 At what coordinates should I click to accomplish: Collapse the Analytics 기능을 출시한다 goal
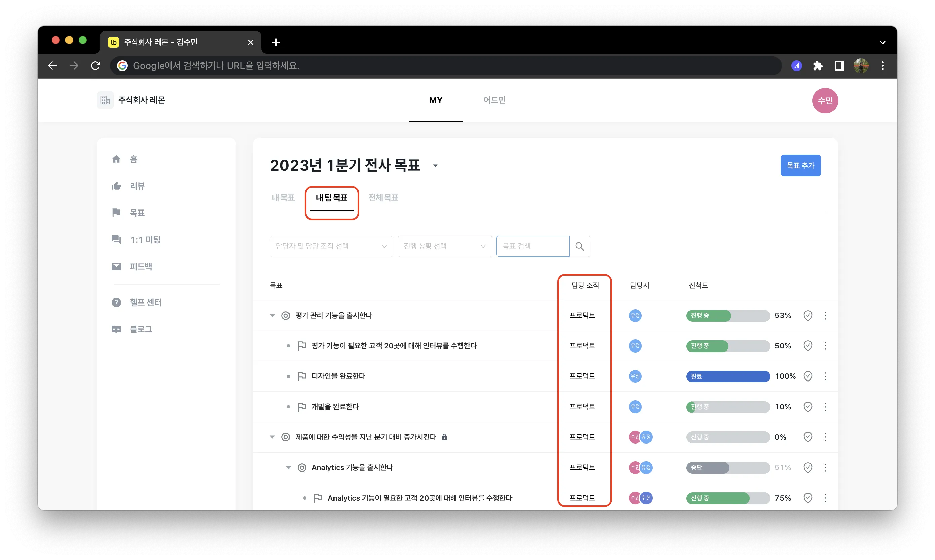click(288, 468)
